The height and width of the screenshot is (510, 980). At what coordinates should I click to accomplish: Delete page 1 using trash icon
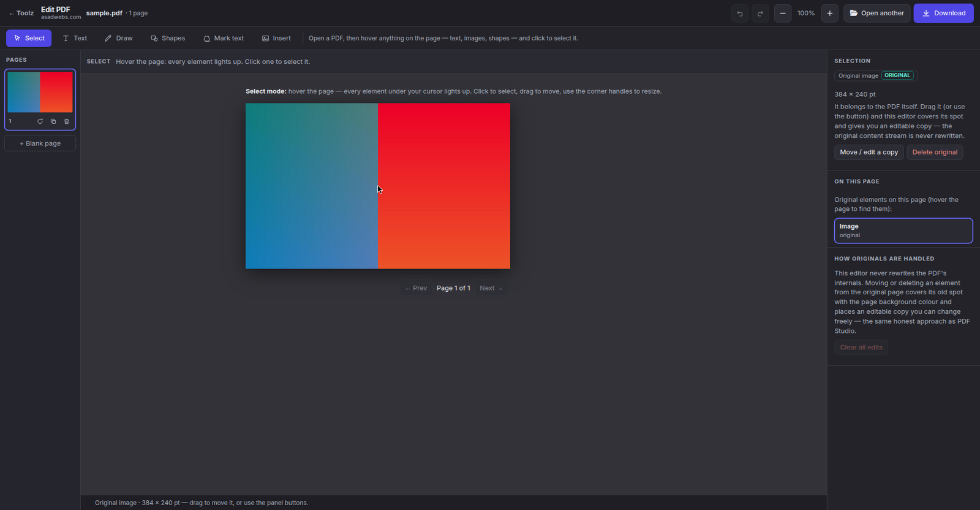pyautogui.click(x=67, y=121)
